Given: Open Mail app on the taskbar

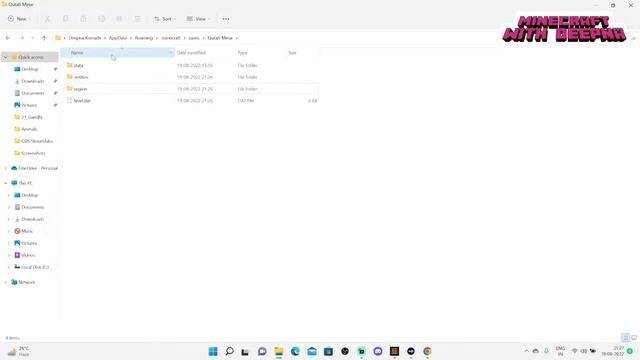Looking at the screenshot, I should [312, 351].
